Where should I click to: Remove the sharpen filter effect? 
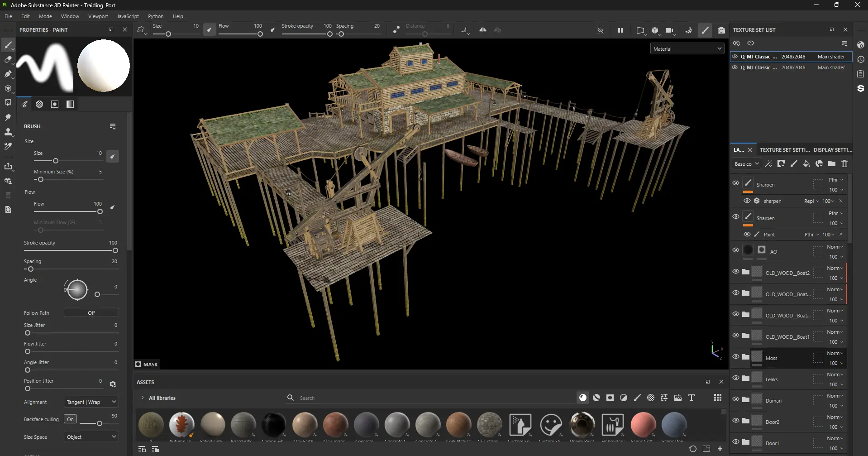[x=841, y=201]
